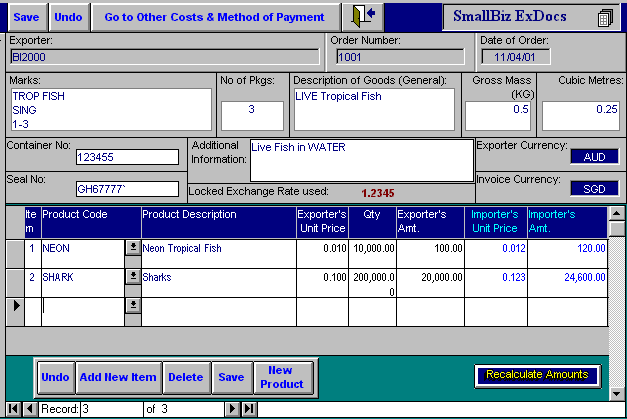Go to first record using navigation arrow
Screen dimensions: 627x419
pos(13,409)
